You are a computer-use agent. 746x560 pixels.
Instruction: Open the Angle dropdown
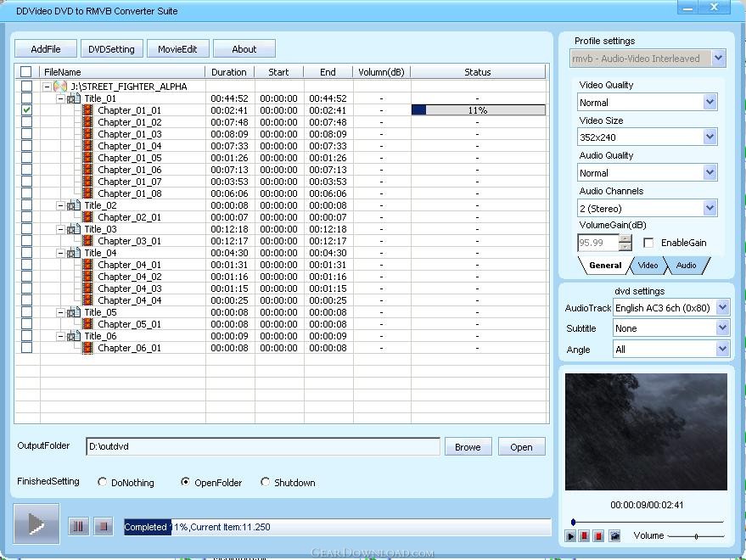pyautogui.click(x=722, y=350)
